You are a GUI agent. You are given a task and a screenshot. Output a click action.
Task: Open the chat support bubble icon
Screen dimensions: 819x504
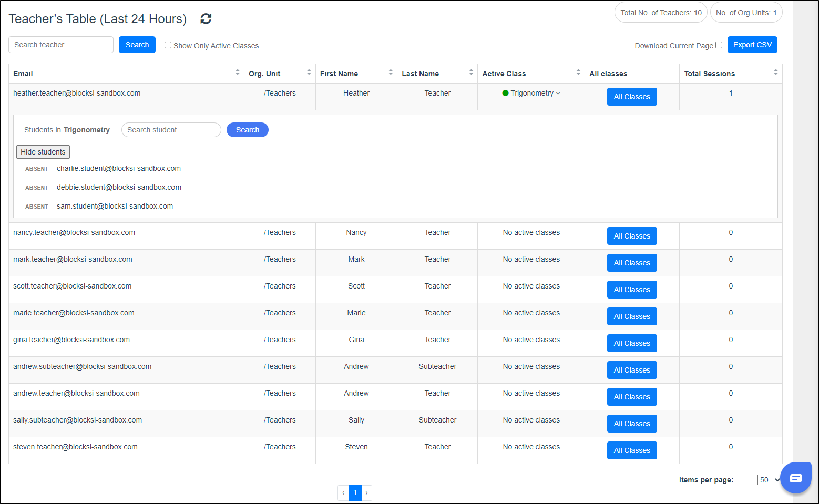(x=796, y=478)
